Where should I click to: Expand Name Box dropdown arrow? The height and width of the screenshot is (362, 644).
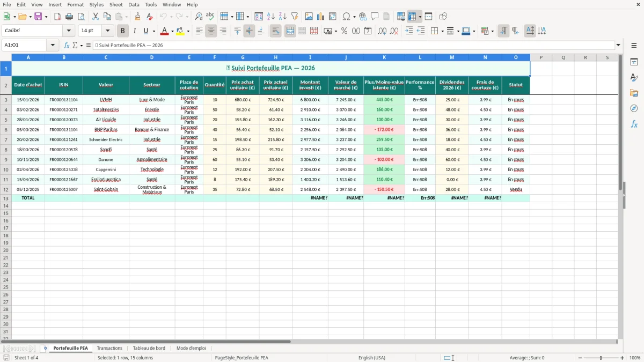pyautogui.click(x=53, y=45)
